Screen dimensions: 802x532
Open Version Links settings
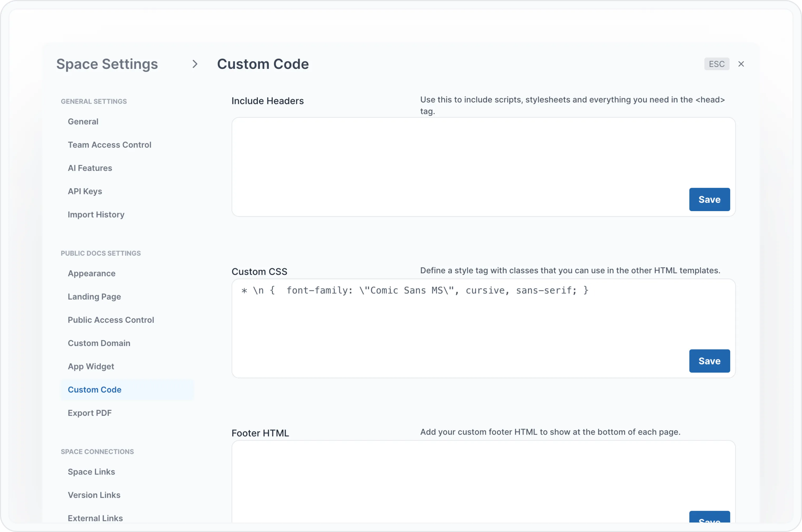tap(94, 495)
